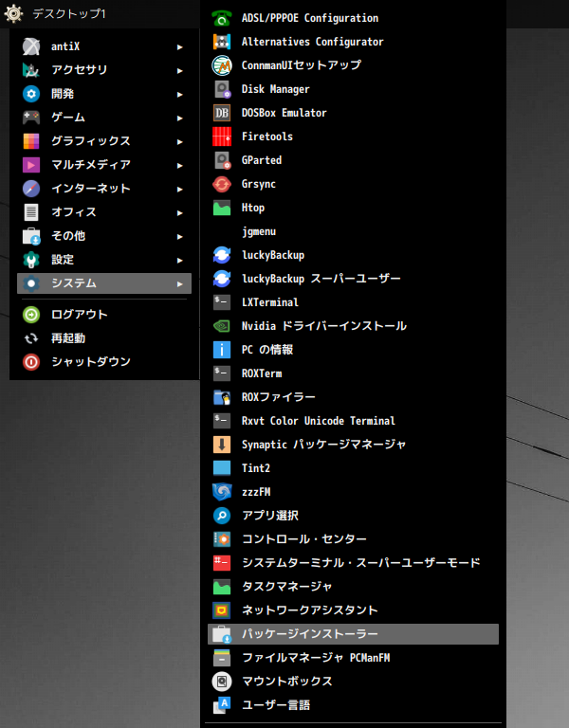Image resolution: width=569 pixels, height=728 pixels.
Task: Open the その他 menu category
Action: pos(104,236)
